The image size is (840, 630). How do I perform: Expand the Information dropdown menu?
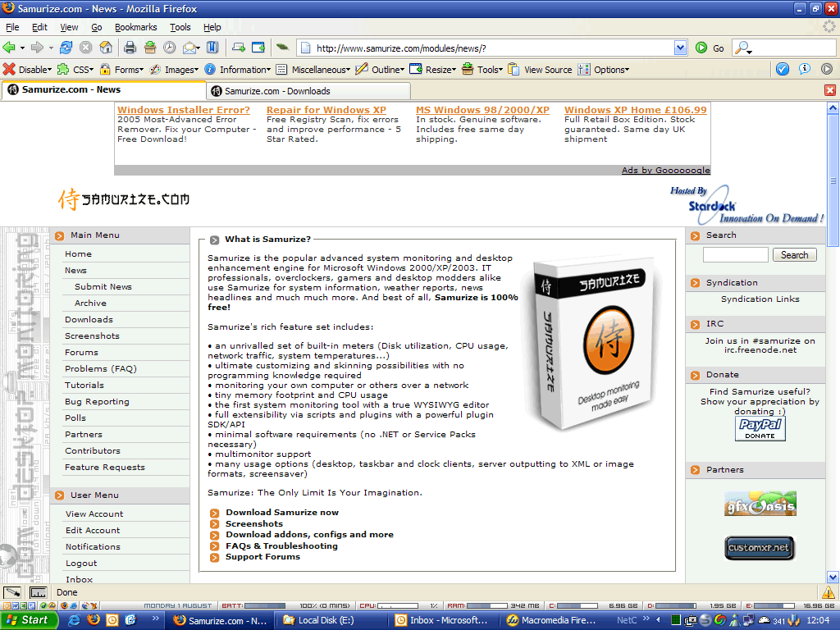(239, 70)
